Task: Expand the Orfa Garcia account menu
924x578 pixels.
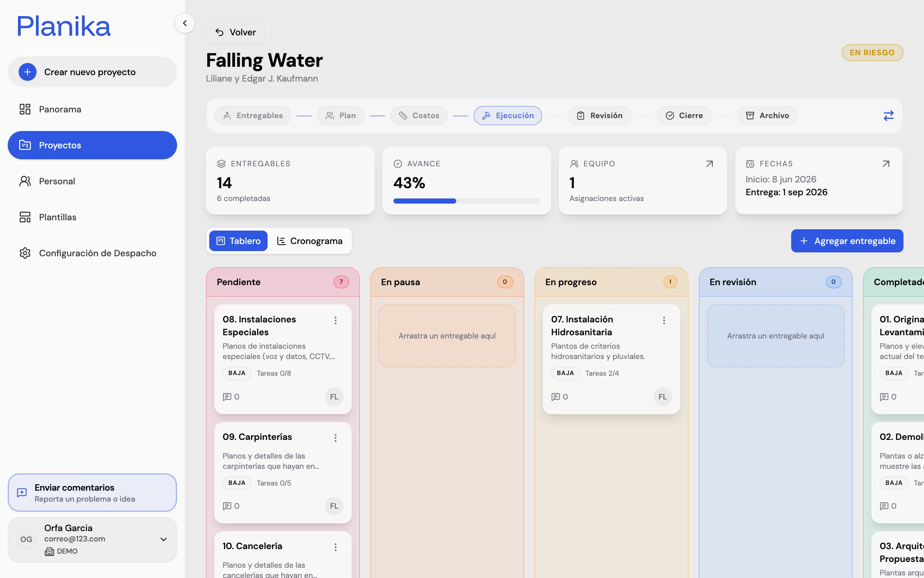Action: [x=163, y=539]
